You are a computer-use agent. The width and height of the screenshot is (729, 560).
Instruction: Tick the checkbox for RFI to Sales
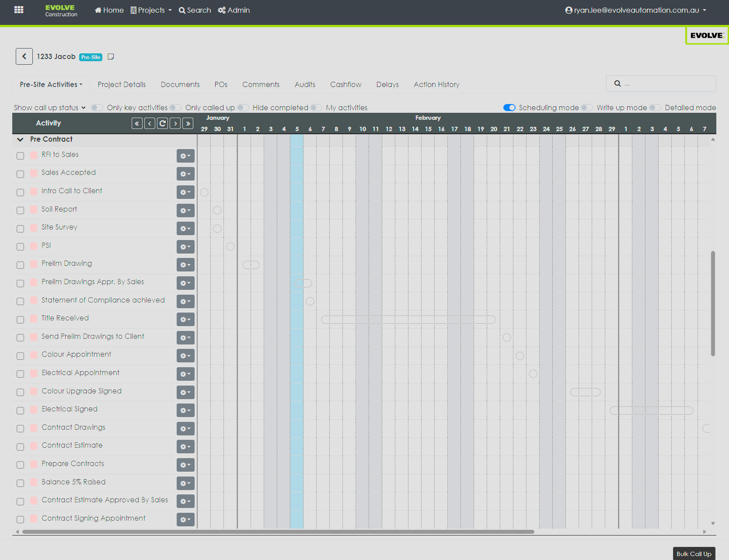click(x=20, y=156)
